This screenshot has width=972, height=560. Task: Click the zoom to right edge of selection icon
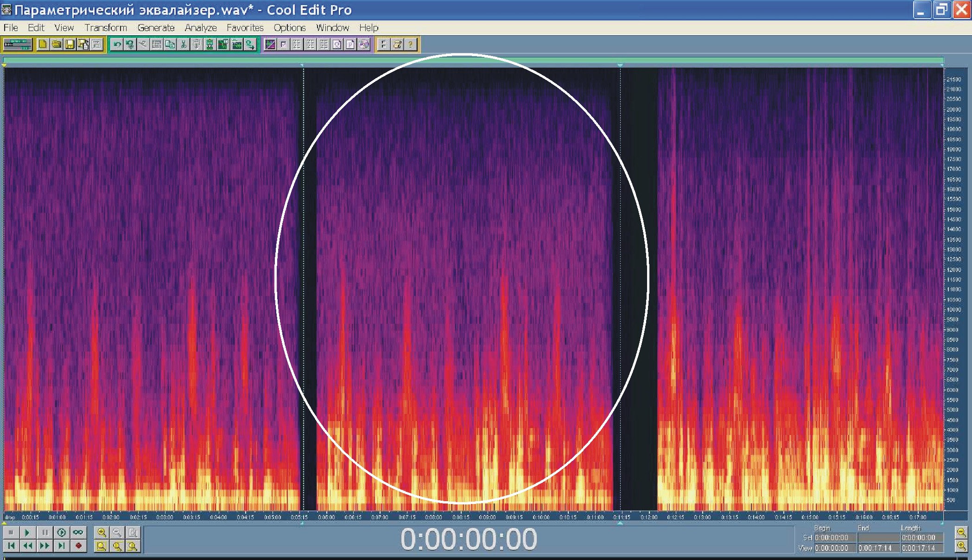click(x=133, y=546)
